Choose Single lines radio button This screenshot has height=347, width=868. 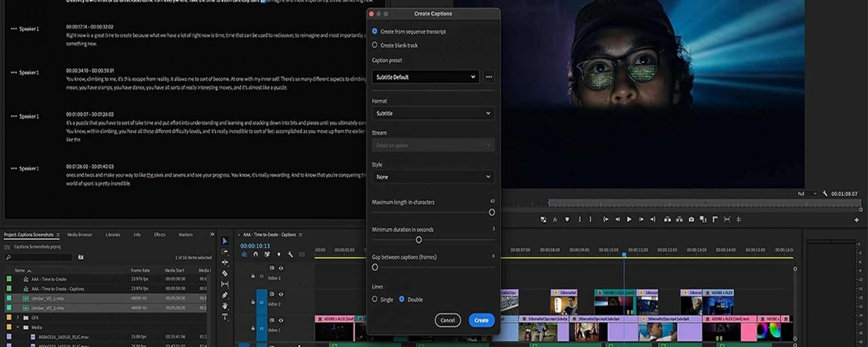click(x=375, y=299)
